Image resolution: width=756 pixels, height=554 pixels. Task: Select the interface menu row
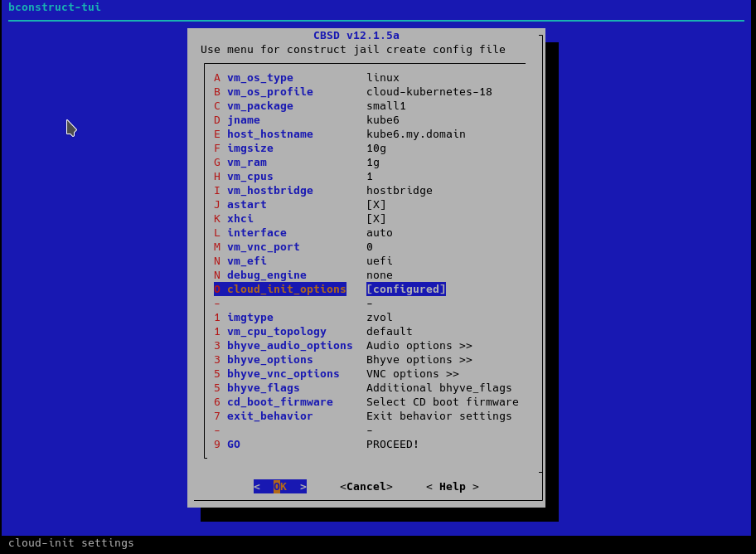(x=303, y=232)
